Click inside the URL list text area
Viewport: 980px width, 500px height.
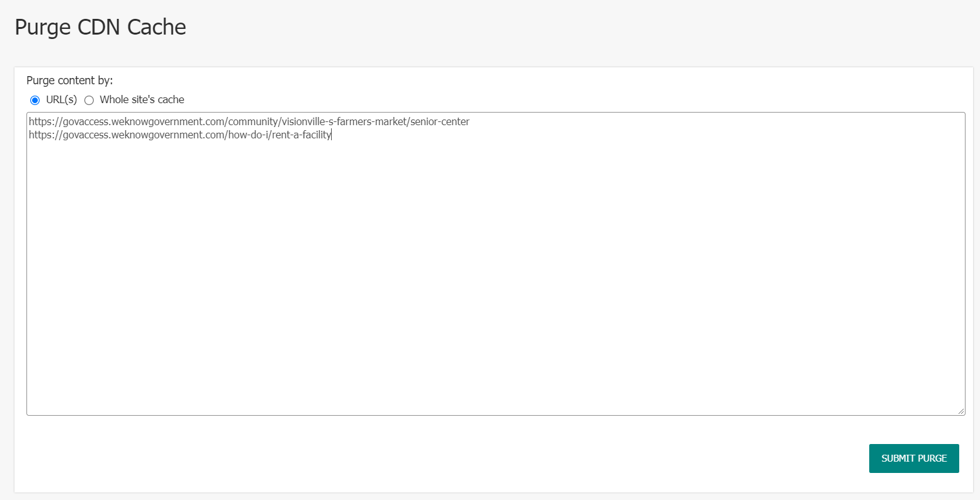point(495,264)
